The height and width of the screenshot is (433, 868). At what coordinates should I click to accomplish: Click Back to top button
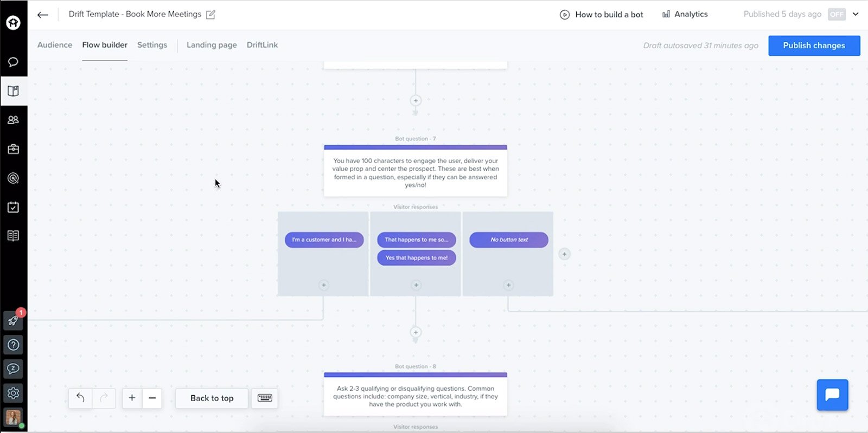click(x=212, y=398)
